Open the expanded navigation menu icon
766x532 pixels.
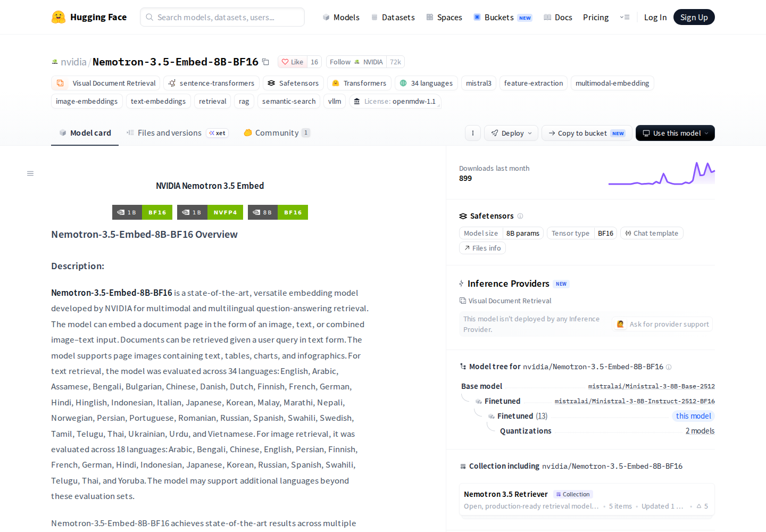625,17
